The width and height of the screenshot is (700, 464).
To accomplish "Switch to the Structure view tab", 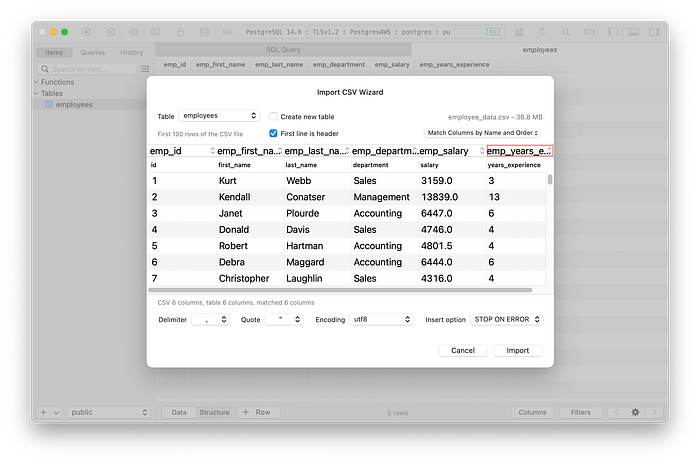I will (214, 412).
